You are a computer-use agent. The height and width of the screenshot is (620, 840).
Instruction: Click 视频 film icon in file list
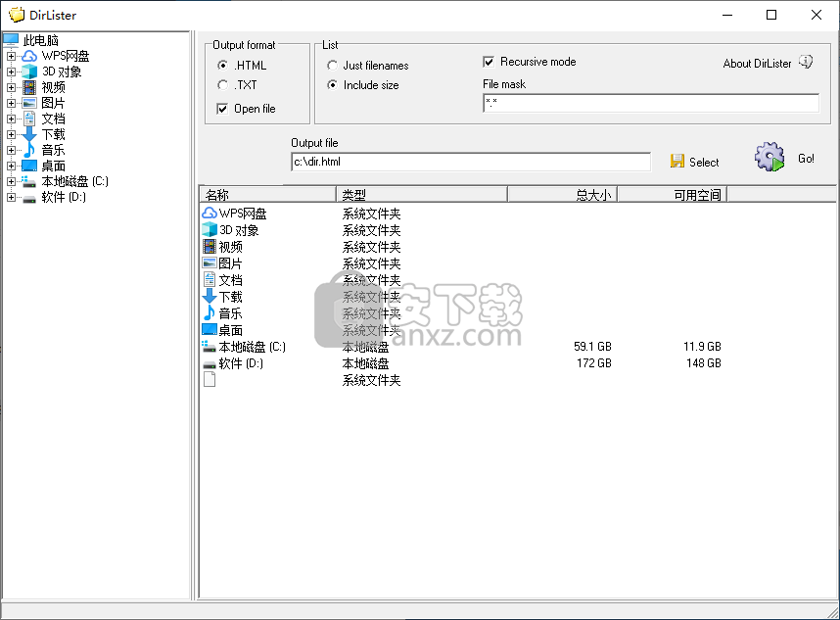pyautogui.click(x=209, y=247)
